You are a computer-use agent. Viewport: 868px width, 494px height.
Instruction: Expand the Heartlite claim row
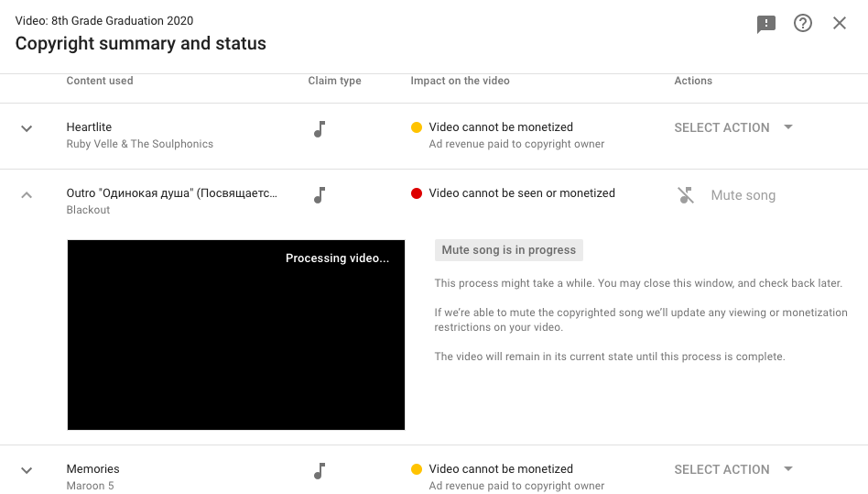27,128
